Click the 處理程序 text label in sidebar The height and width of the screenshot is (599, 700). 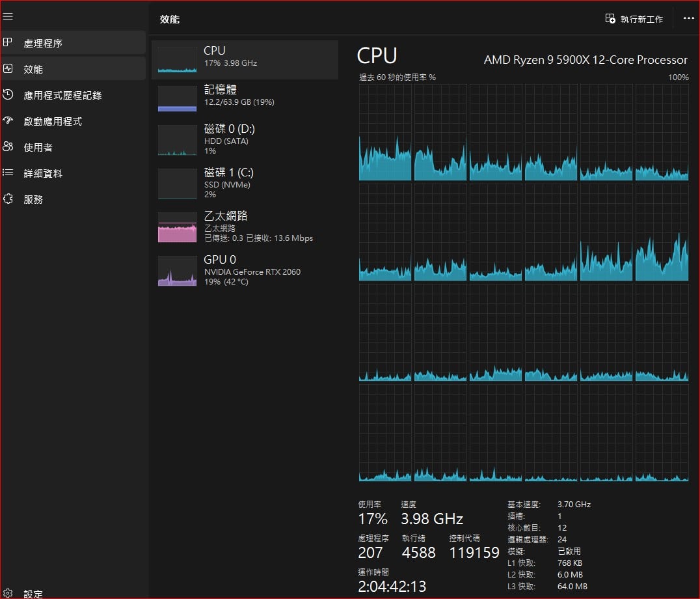point(43,43)
